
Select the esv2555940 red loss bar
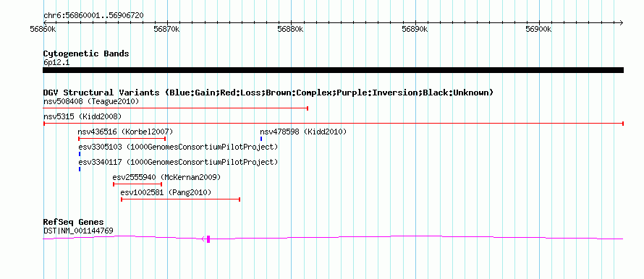click(x=137, y=184)
